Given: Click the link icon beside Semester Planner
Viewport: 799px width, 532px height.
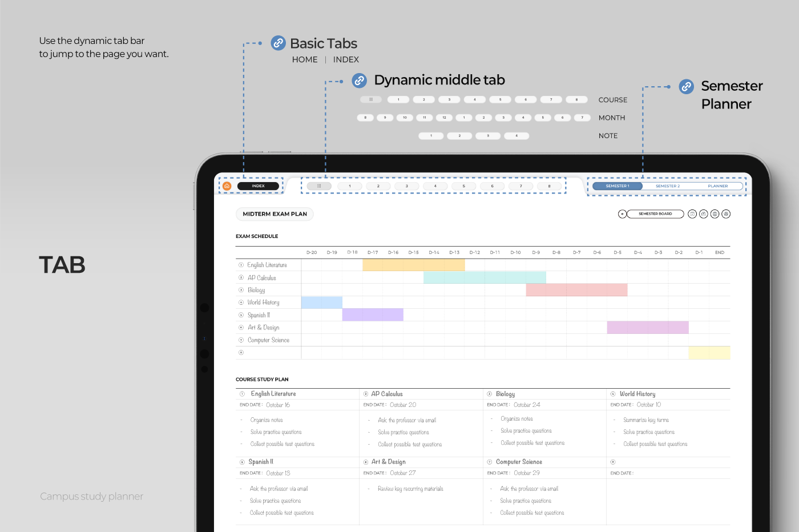Looking at the screenshot, I should click(x=686, y=86).
